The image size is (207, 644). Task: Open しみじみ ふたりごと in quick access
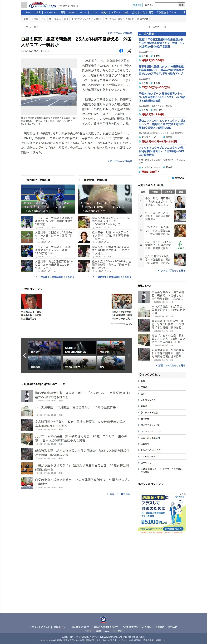(x=152, y=450)
